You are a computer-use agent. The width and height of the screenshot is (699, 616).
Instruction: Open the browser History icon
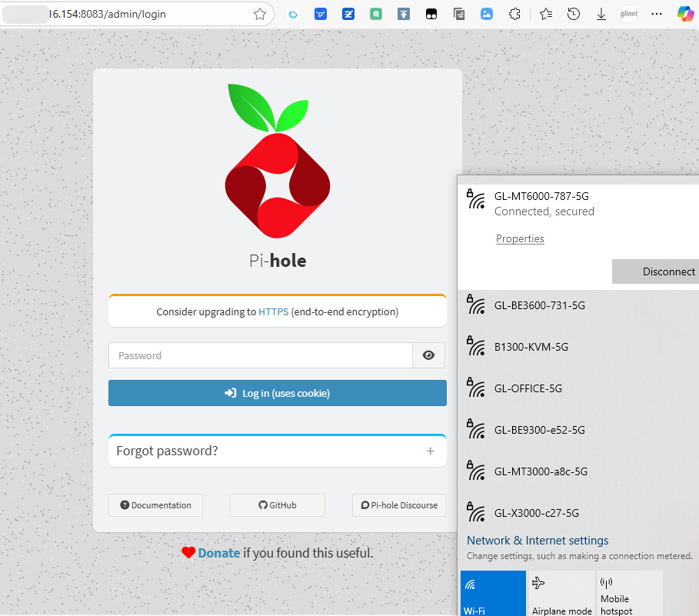pos(574,14)
